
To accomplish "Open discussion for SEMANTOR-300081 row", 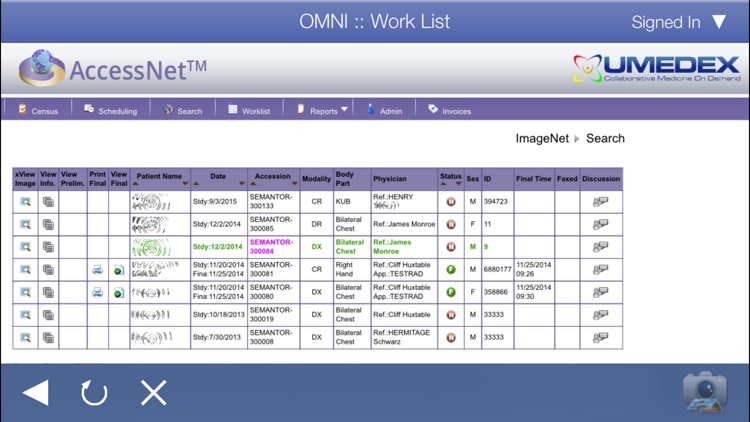I will tap(601, 270).
